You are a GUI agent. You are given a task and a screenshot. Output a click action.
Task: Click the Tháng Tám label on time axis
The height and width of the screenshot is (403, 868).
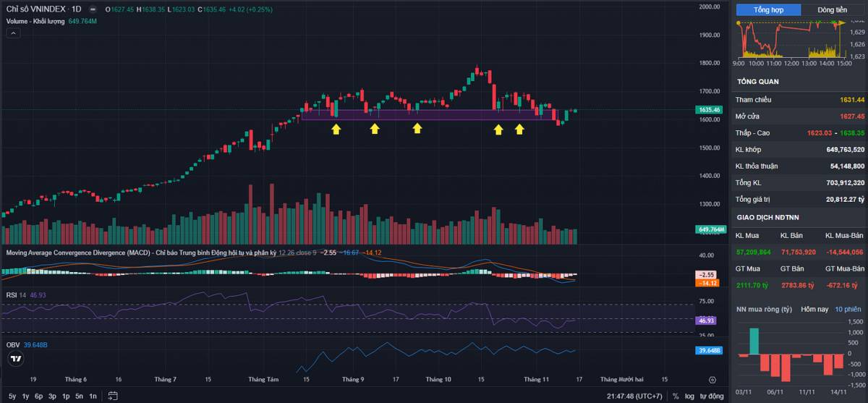[x=263, y=379]
